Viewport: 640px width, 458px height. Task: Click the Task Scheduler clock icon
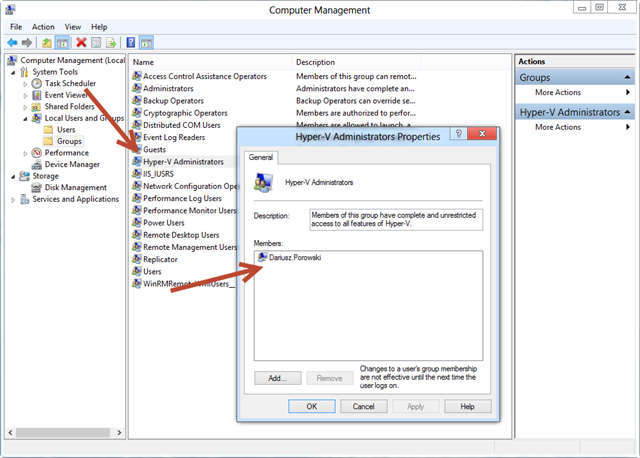[x=37, y=83]
